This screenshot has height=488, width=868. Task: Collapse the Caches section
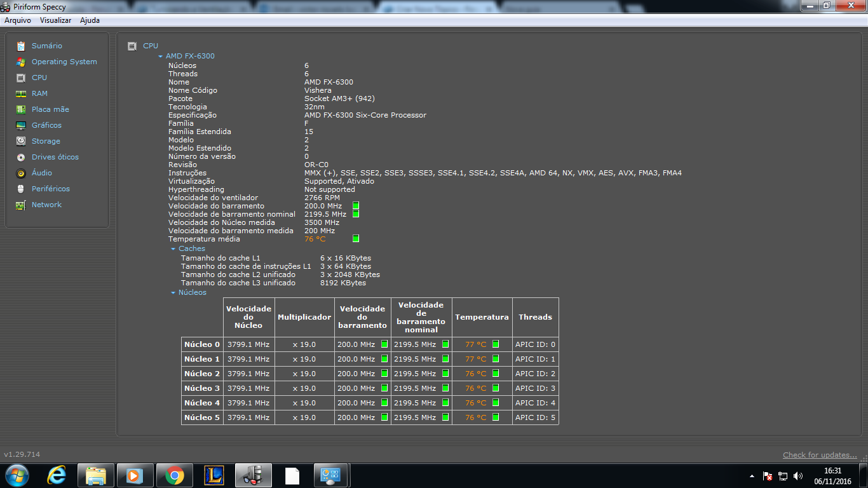[173, 249]
